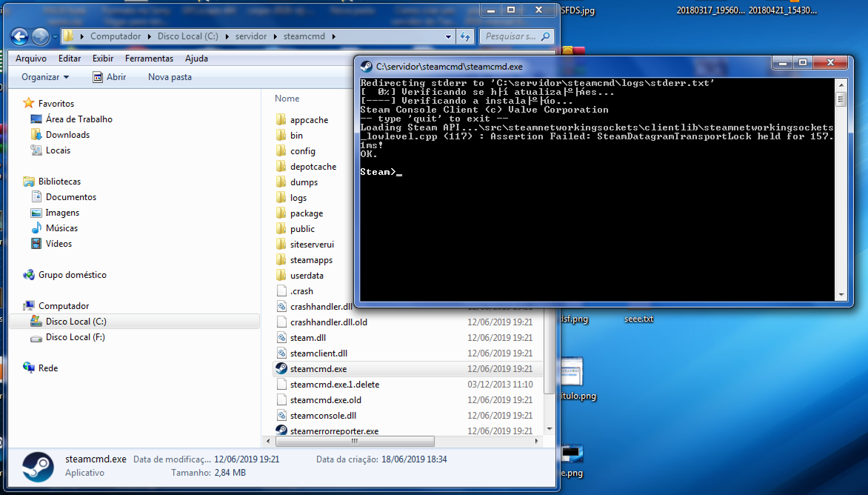
Task: Select the steamcmd.exe Steam icon
Action: (281, 368)
